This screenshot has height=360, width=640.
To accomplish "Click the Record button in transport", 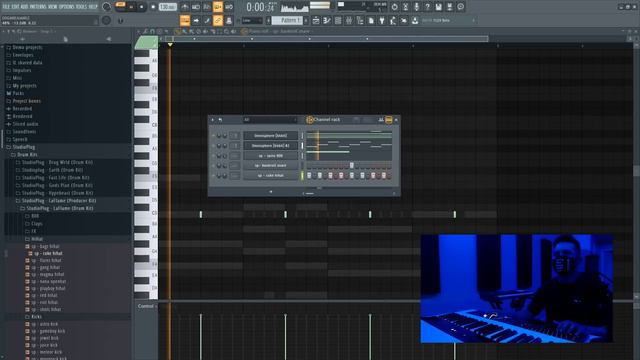I will [x=153, y=7].
